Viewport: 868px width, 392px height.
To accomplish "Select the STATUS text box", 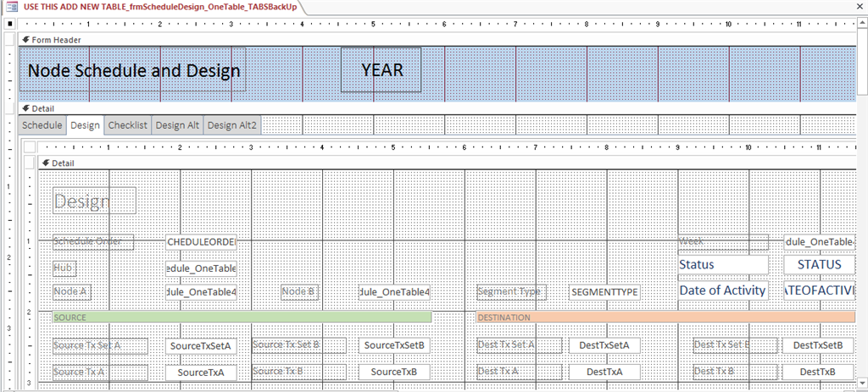I will pos(819,264).
